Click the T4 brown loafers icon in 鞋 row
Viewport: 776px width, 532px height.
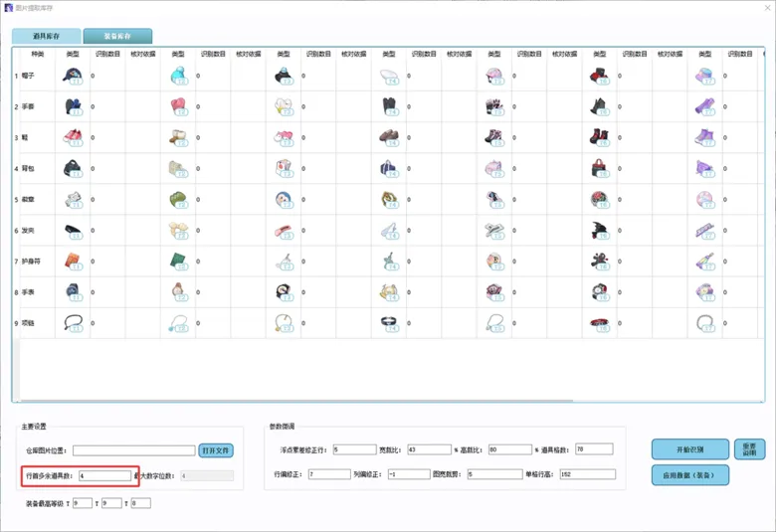(389, 137)
